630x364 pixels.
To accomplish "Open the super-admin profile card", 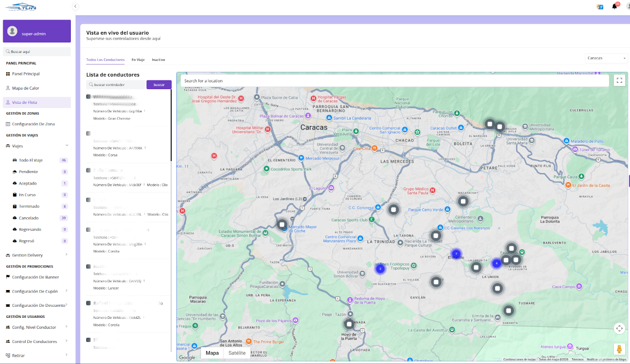I will point(37,31).
